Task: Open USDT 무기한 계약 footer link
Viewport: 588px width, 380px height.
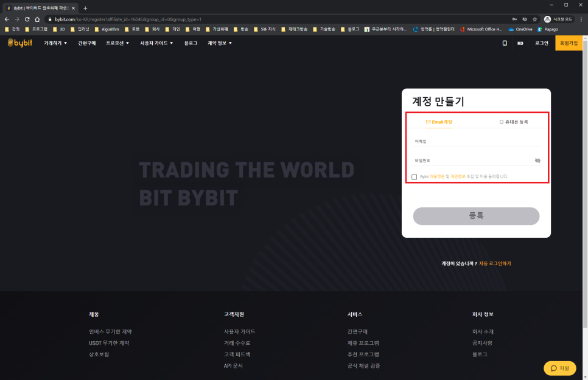Action: (x=109, y=343)
